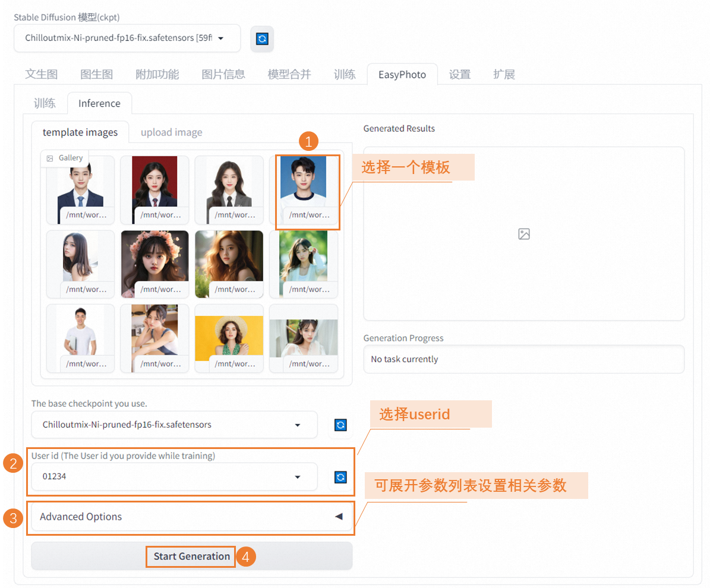The width and height of the screenshot is (710, 588).
Task: Select the side-profile long hair woman template
Action: pos(81,264)
